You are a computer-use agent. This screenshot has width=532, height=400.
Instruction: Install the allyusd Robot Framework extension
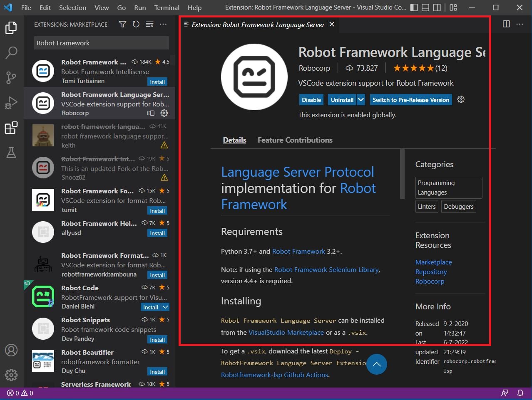(157, 233)
